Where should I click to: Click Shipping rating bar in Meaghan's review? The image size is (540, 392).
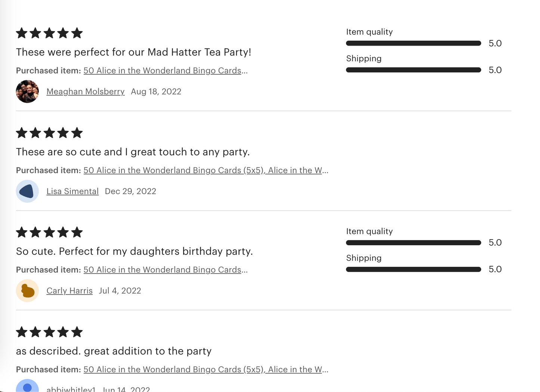point(413,70)
